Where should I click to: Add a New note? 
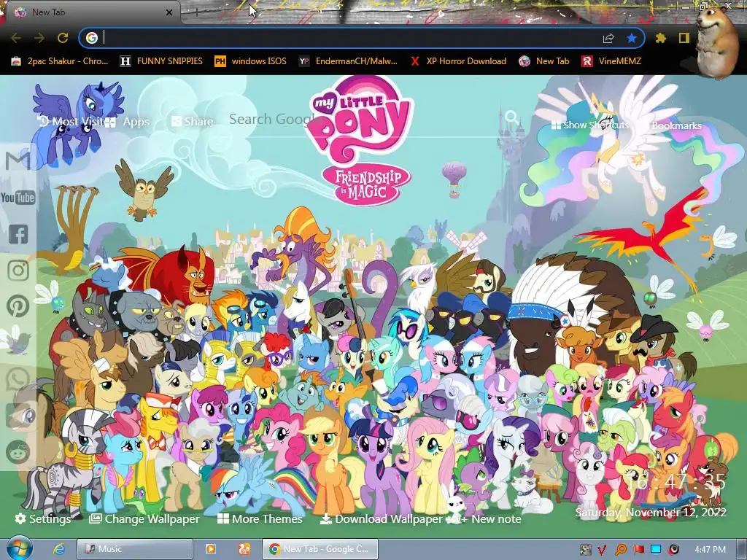(489, 518)
